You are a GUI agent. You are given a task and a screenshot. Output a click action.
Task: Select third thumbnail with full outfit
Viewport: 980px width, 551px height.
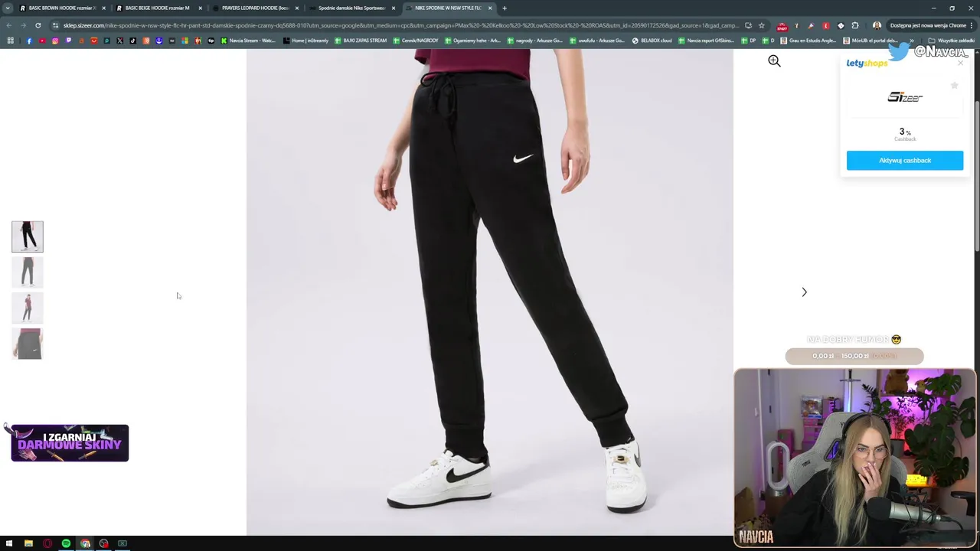tap(28, 308)
